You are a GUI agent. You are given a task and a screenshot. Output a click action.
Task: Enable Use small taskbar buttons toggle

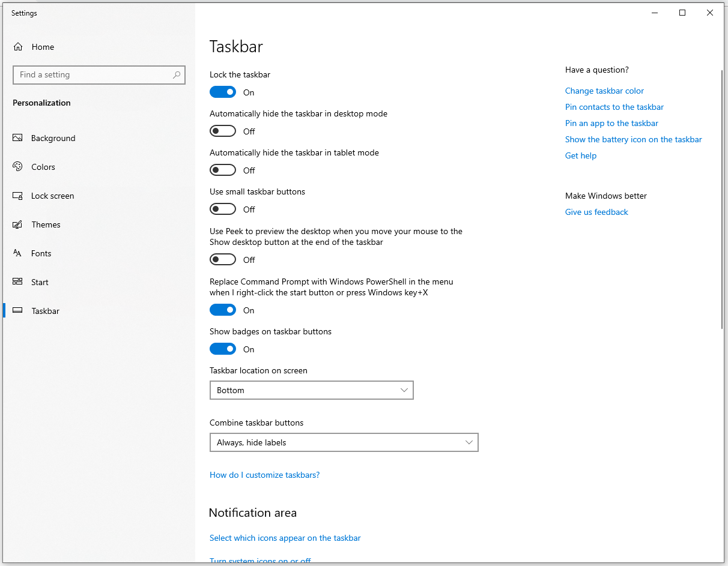223,209
